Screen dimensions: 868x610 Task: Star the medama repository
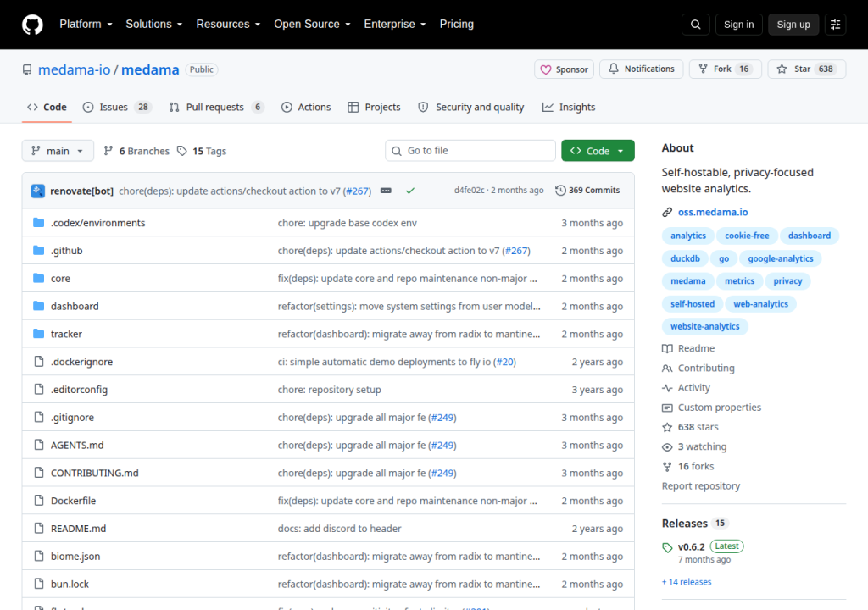click(x=807, y=69)
